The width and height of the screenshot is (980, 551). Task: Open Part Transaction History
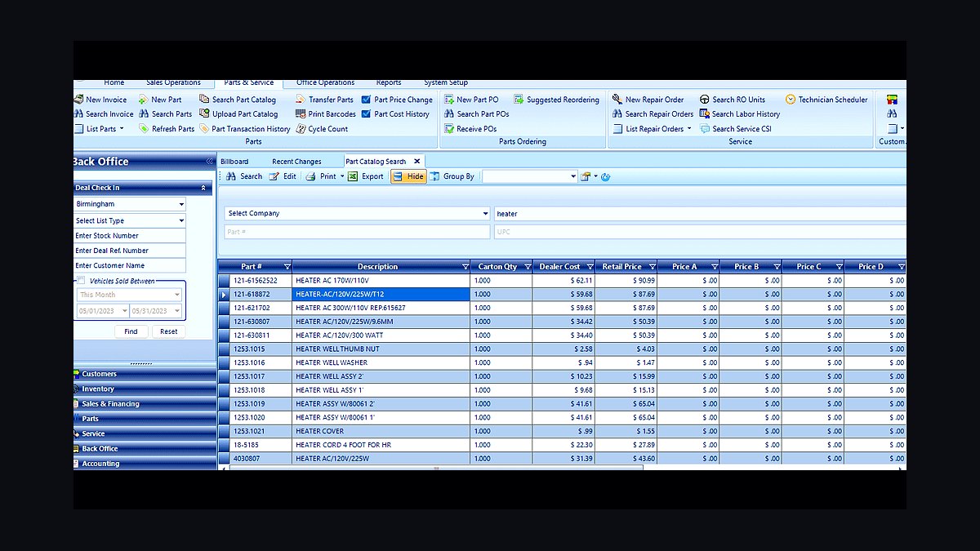245,129
